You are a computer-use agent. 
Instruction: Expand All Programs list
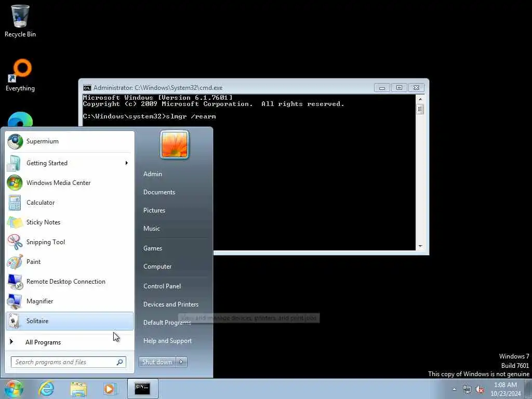[70, 342]
